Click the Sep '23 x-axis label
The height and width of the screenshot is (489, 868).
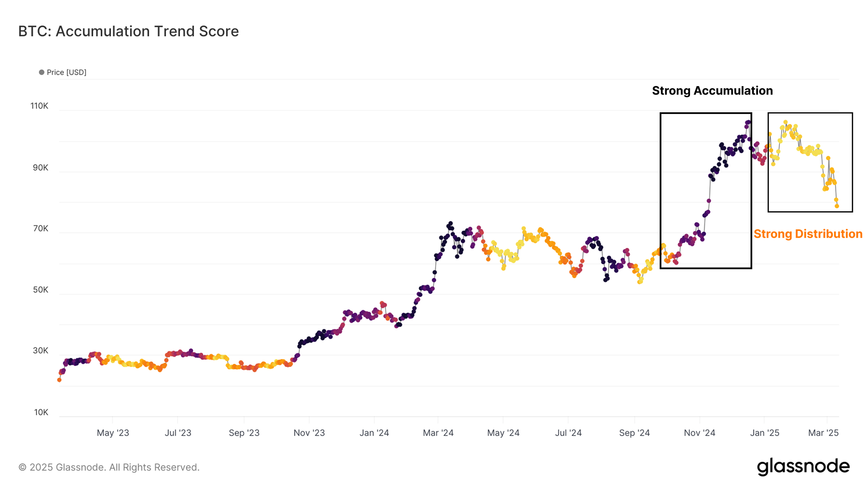point(244,433)
